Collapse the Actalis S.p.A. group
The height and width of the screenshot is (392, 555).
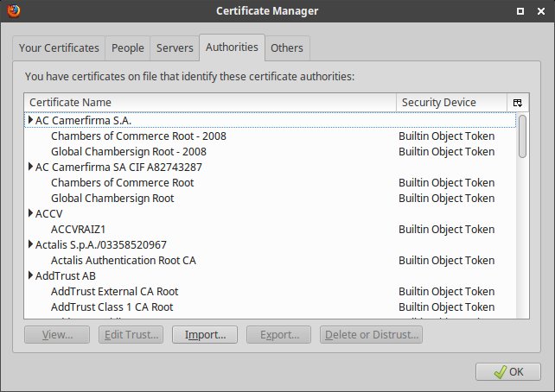[x=32, y=245]
